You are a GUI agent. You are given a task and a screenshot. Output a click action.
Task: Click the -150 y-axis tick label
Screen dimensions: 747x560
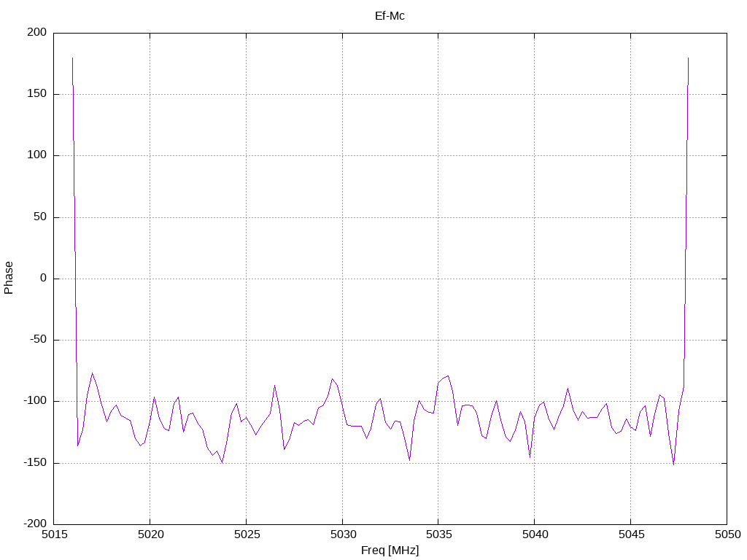coord(35,462)
